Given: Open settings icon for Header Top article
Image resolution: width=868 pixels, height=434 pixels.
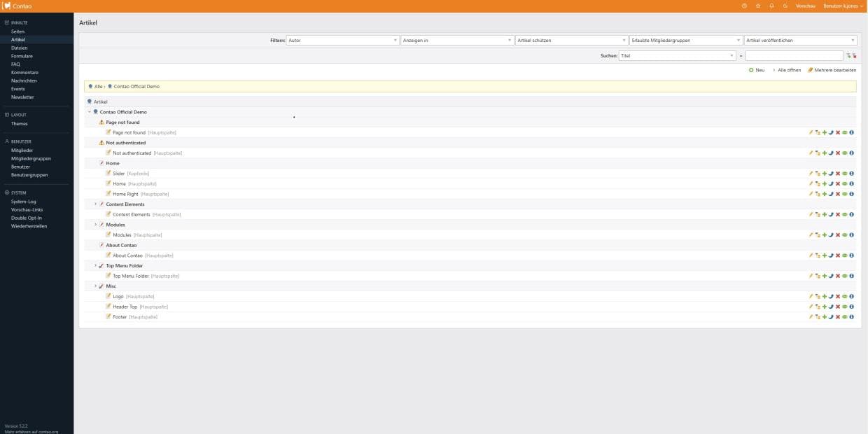Looking at the screenshot, I should (x=818, y=307).
